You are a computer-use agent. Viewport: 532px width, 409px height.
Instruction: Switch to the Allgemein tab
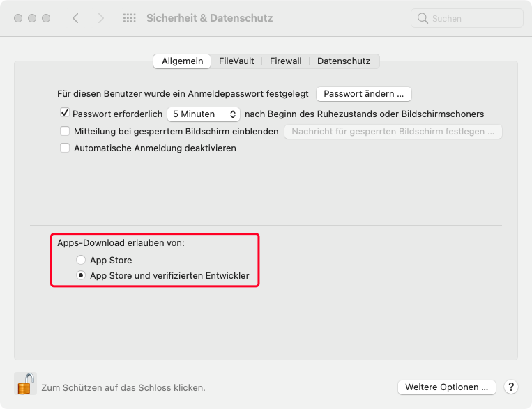point(182,61)
